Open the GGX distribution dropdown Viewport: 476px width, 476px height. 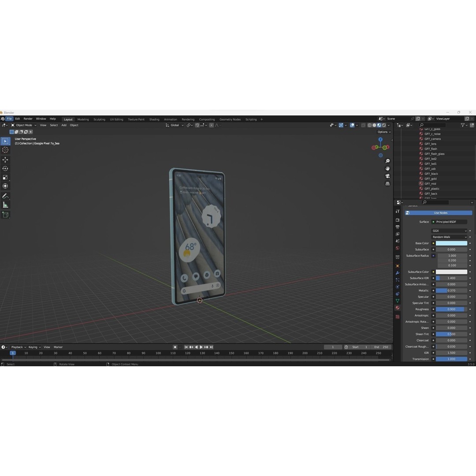point(449,231)
